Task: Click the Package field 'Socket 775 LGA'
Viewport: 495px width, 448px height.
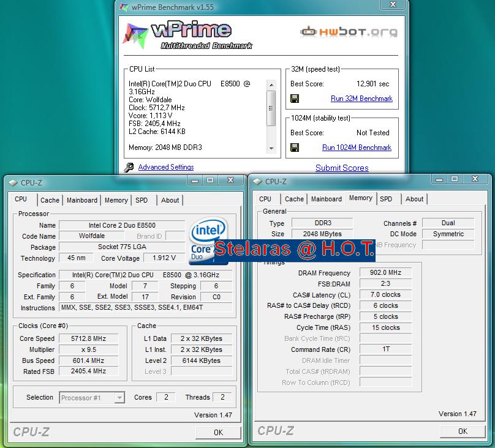Action: (x=122, y=247)
